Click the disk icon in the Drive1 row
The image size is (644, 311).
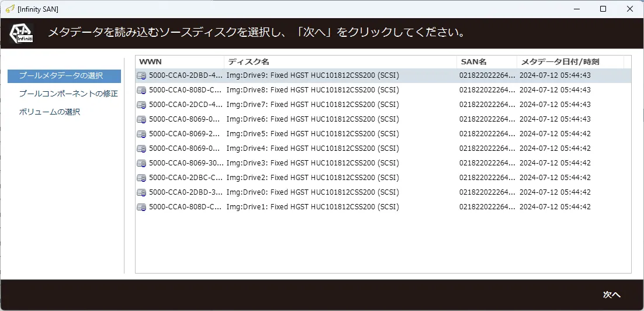(x=141, y=207)
